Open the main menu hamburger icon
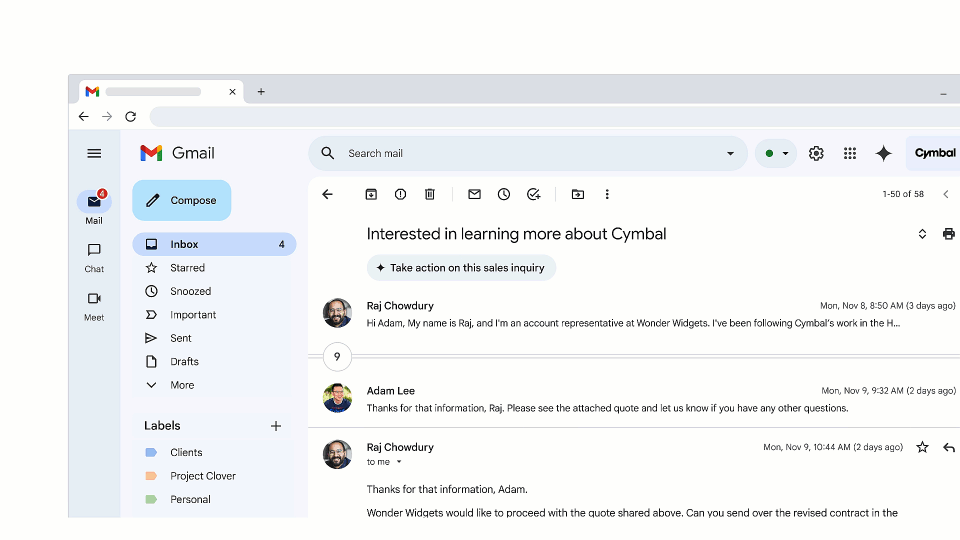Viewport: 960px width, 540px height. pos(94,154)
